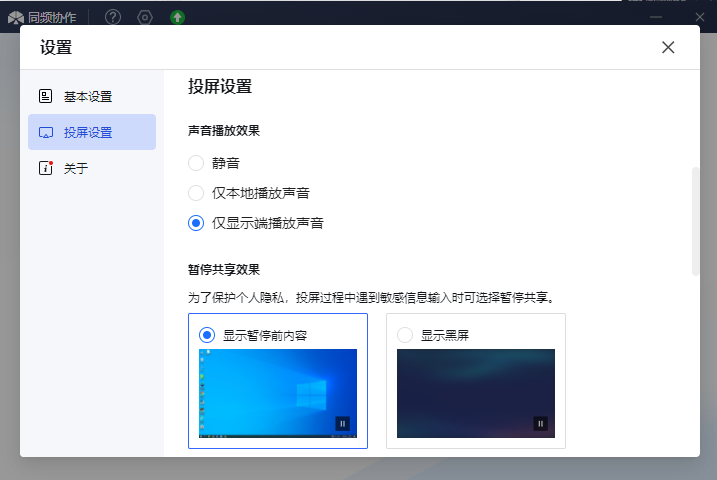Click the 关于 info icon with red dot

tap(46, 168)
